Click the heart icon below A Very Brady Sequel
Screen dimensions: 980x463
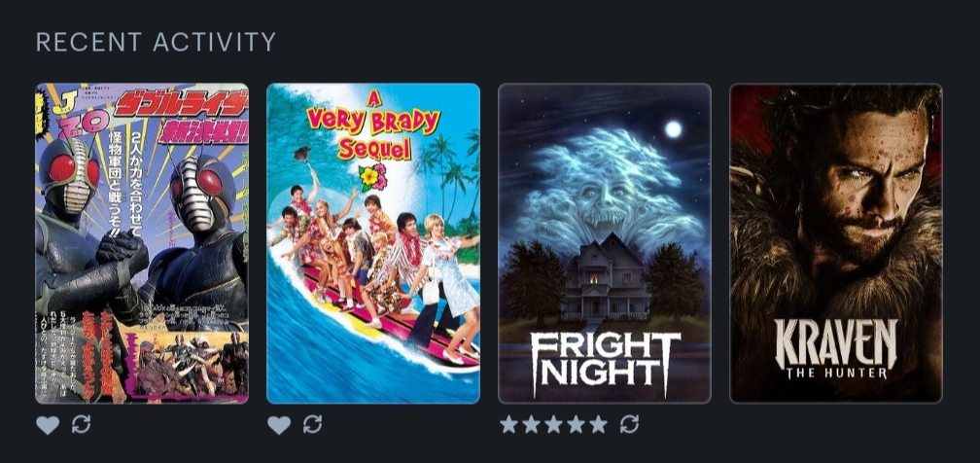[x=279, y=425]
